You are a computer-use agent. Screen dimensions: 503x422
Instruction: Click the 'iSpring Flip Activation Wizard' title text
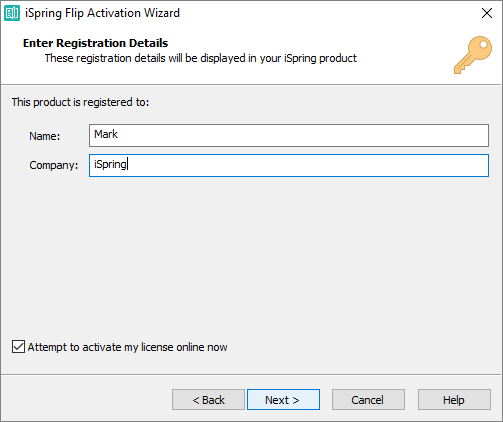(102, 13)
